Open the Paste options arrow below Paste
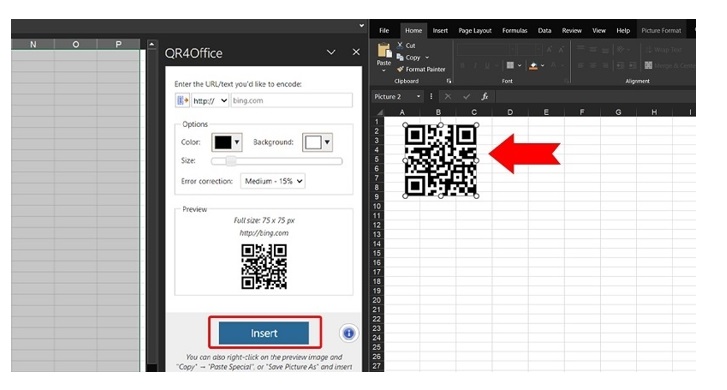The height and width of the screenshot is (390, 727). coord(383,70)
